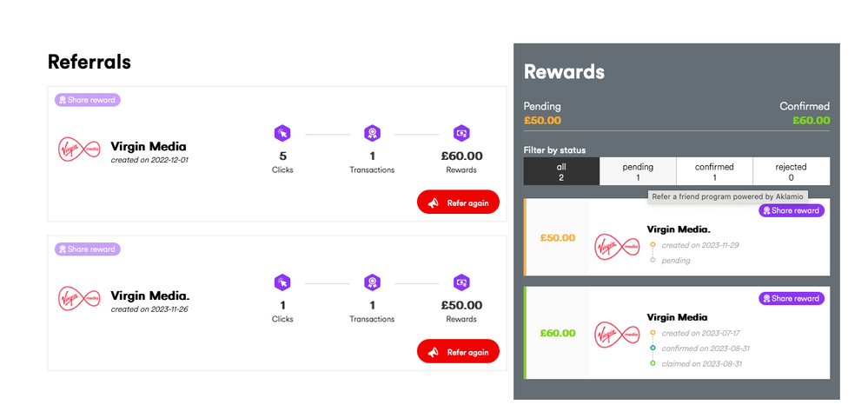Filter rewards by confirmed status
Image resolution: width=868 pixels, height=405 pixels.
715,171
